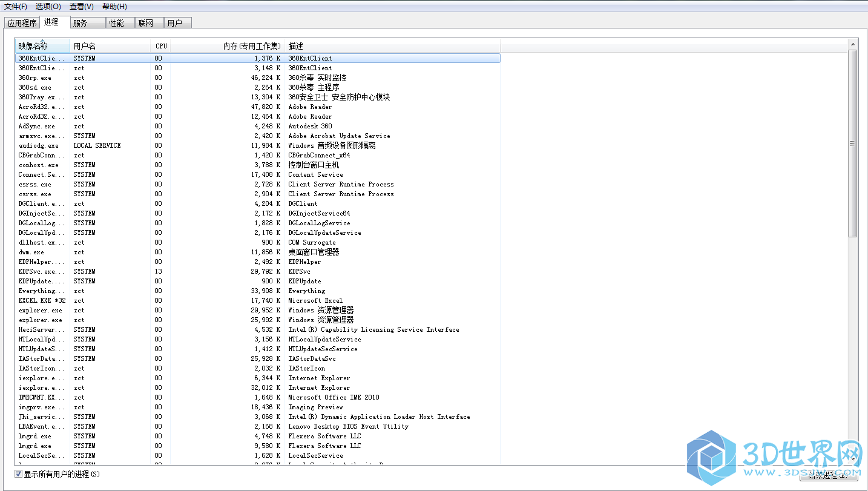Select the HeciServer process row
Viewport: 868px width, 491px height.
[x=258, y=329]
